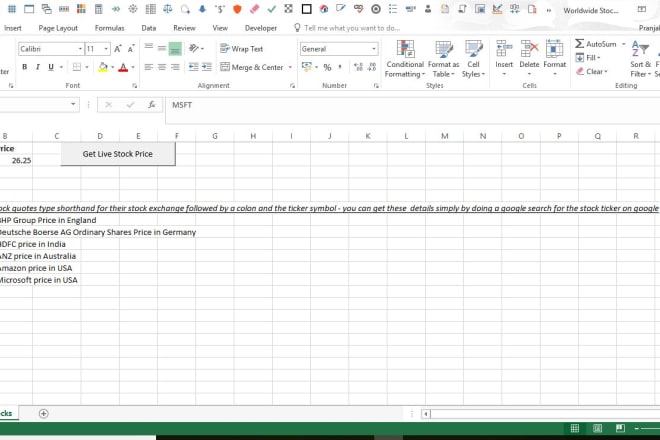Click Increase Font Size icon
The height and width of the screenshot is (440, 660).
(118, 49)
